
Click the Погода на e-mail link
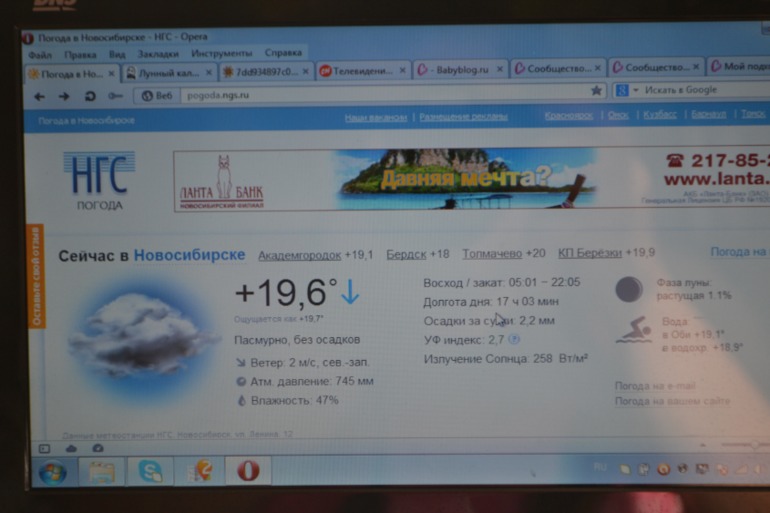[655, 386]
